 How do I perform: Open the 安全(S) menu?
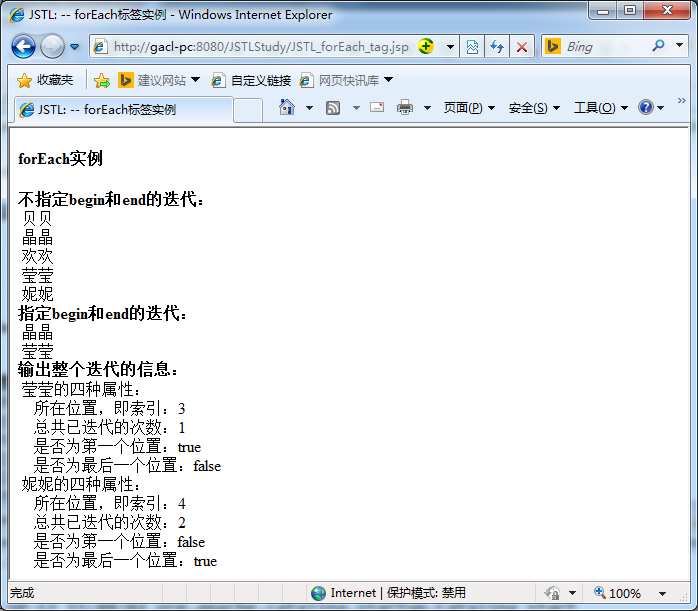click(x=534, y=108)
